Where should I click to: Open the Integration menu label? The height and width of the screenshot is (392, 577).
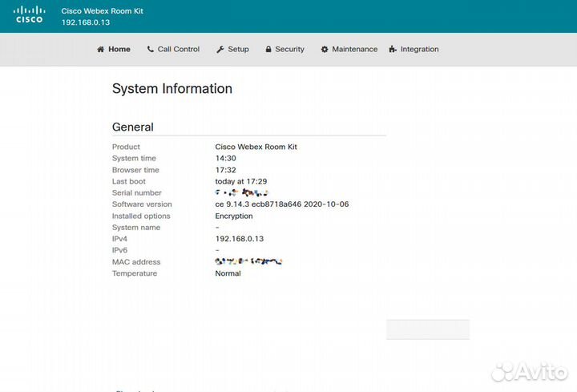click(419, 49)
